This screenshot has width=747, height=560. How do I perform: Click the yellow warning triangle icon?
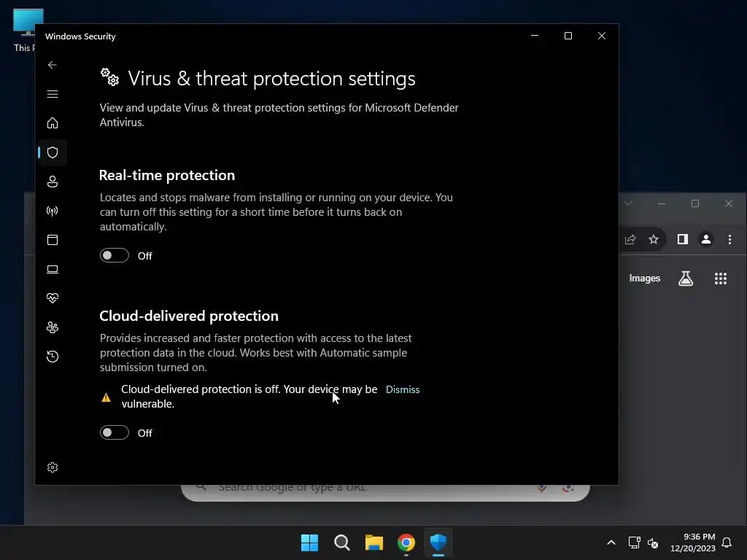[x=106, y=397]
